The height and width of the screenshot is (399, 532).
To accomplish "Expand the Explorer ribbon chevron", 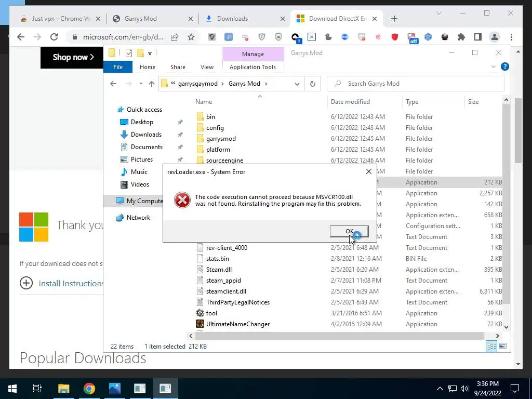I will 494,66.
